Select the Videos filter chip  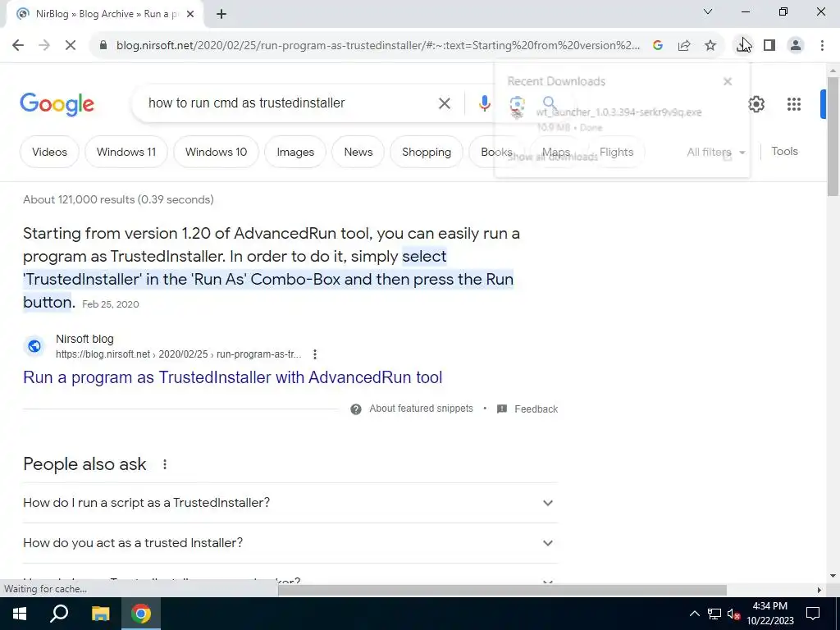[x=49, y=152]
